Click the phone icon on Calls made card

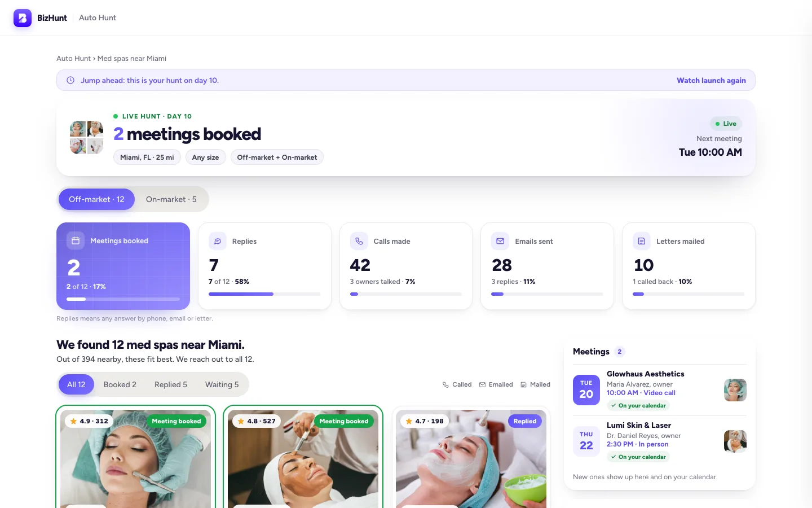point(359,241)
